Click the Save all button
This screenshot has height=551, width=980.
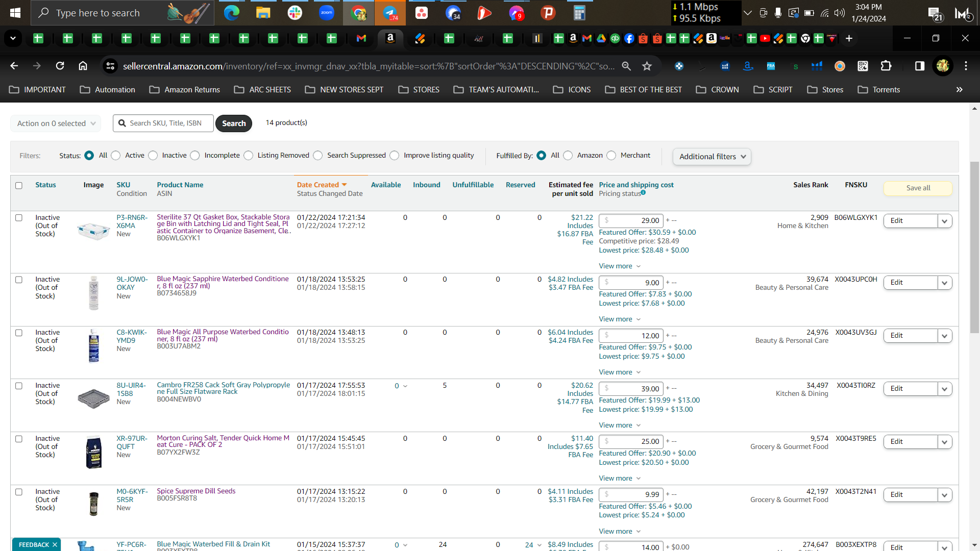coord(918,188)
